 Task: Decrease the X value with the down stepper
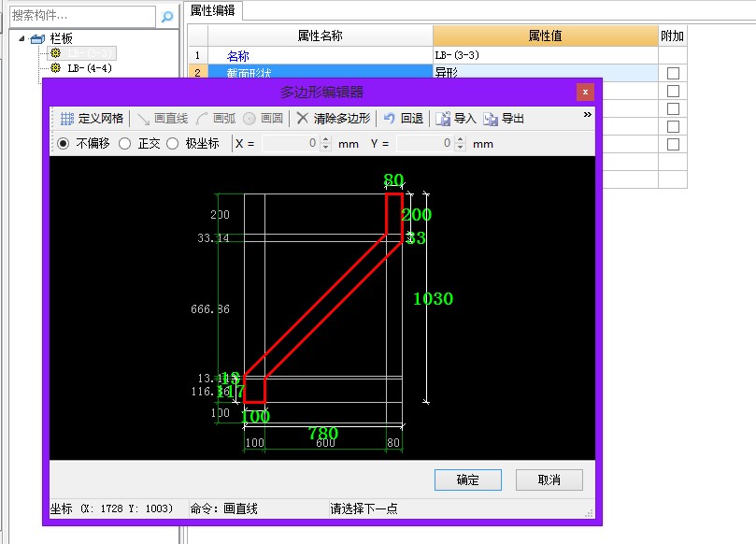point(326,147)
